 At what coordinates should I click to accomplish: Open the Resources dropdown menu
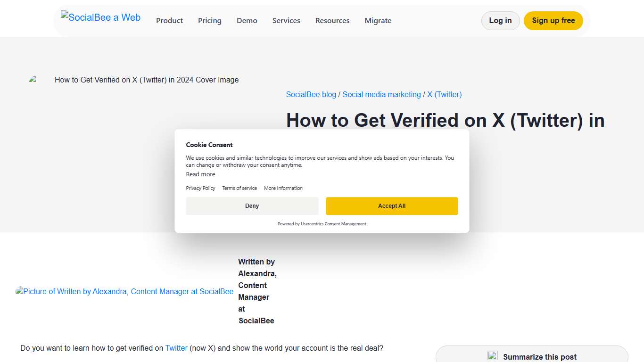332,20
